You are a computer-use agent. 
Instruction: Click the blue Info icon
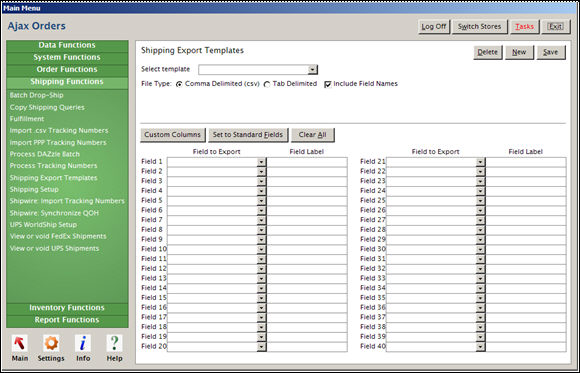[83, 343]
